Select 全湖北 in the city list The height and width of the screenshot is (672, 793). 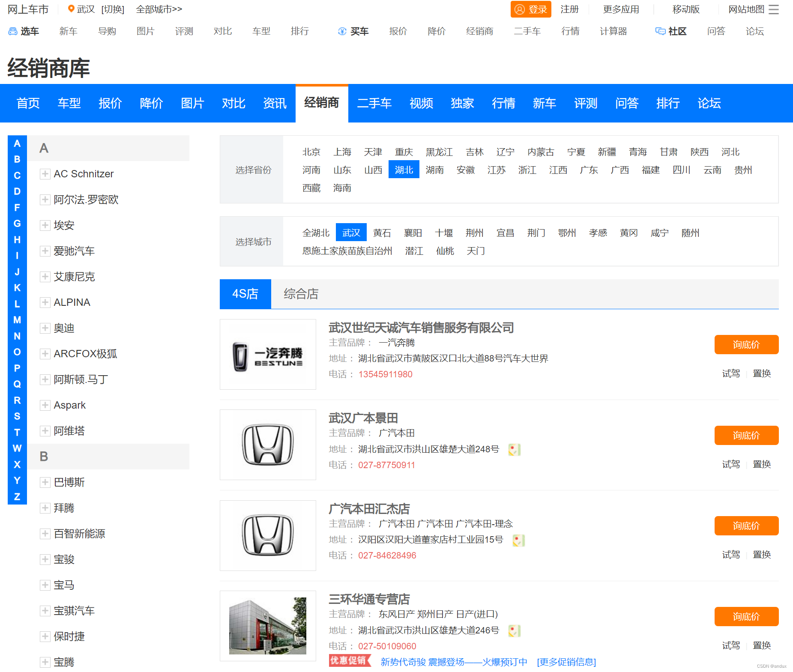tap(316, 233)
